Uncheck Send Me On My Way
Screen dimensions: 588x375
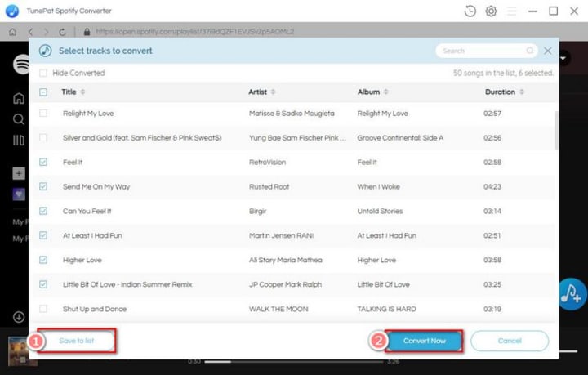tap(43, 186)
